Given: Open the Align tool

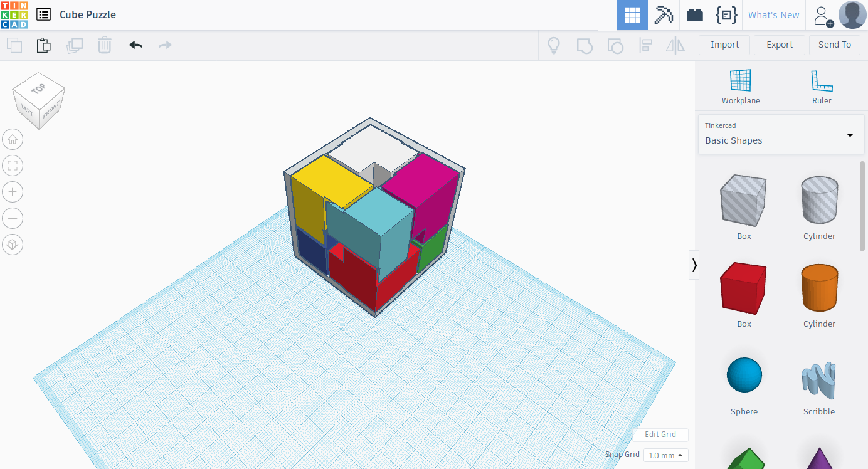Looking at the screenshot, I should [645, 45].
